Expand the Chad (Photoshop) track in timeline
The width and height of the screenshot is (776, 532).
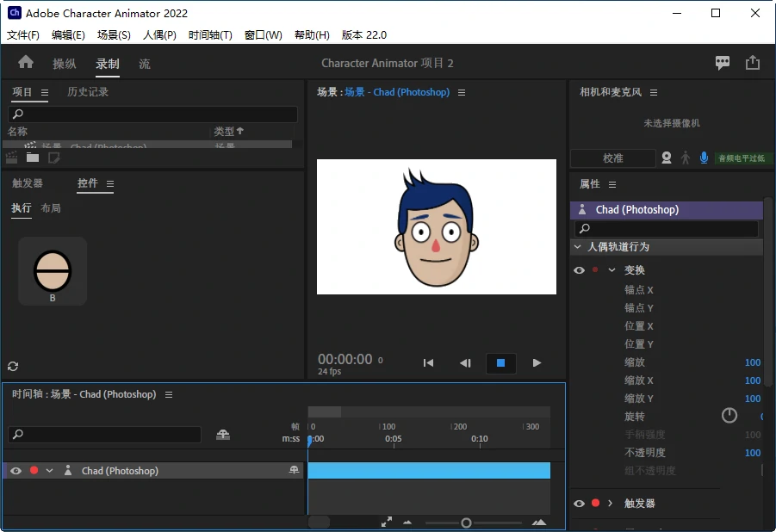(x=49, y=471)
